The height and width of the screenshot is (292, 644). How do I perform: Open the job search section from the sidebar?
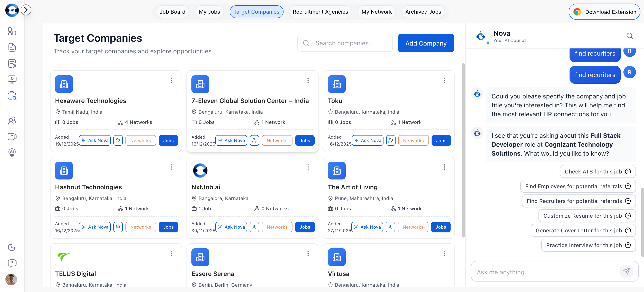tap(12, 96)
